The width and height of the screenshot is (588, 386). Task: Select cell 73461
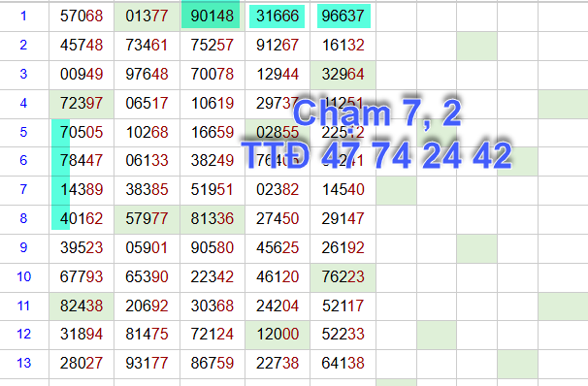147,46
